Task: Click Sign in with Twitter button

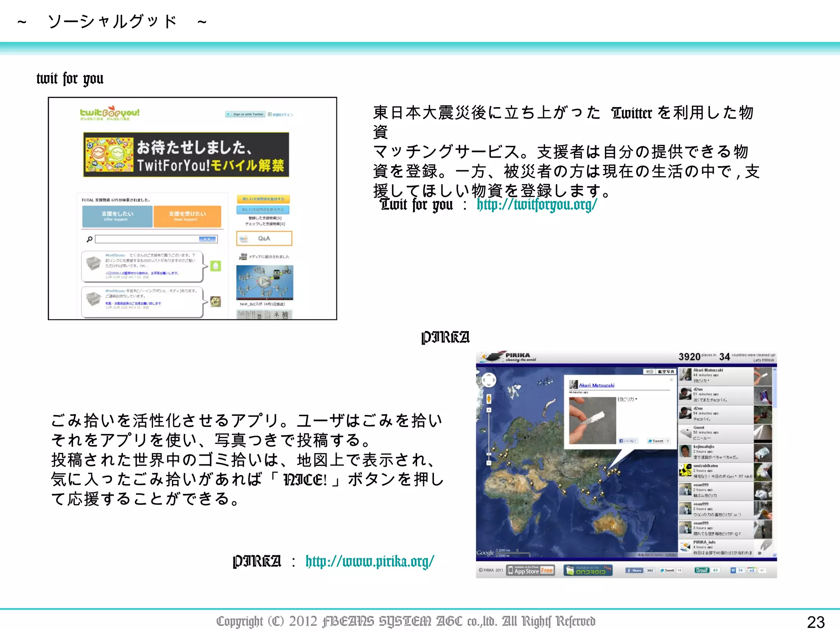Action: point(245,114)
